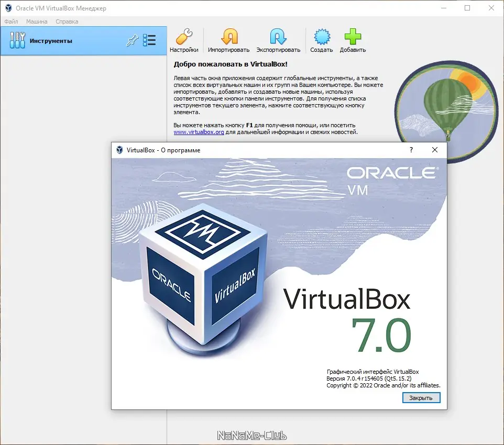The height and width of the screenshot is (445, 504).
Task: Maximize the VirtualBox Менеджер window
Action: (467, 8)
